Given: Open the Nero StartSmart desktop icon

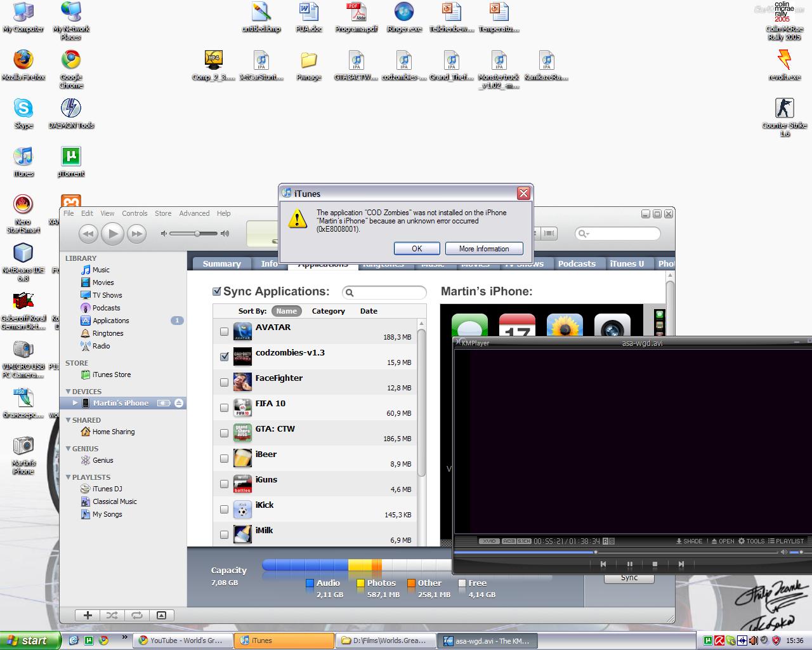Looking at the screenshot, I should (x=23, y=214).
